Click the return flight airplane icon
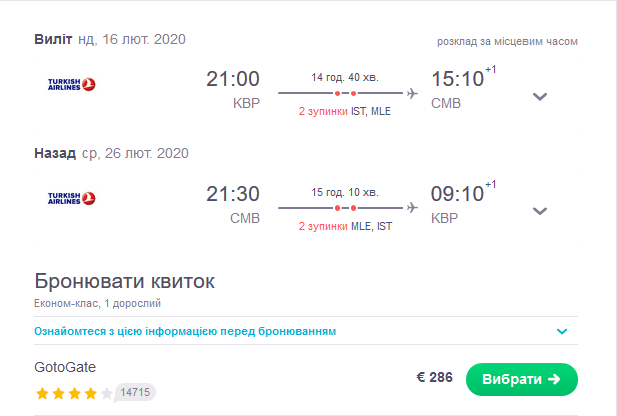The image size is (617, 416). [x=412, y=207]
